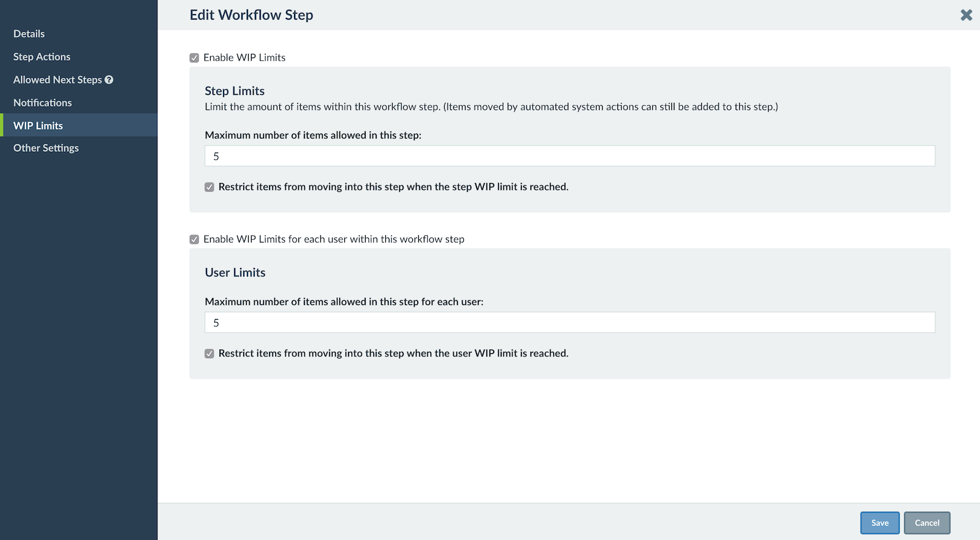Image resolution: width=980 pixels, height=540 pixels.
Task: Select the WIP Limits sidebar item
Action: point(38,125)
